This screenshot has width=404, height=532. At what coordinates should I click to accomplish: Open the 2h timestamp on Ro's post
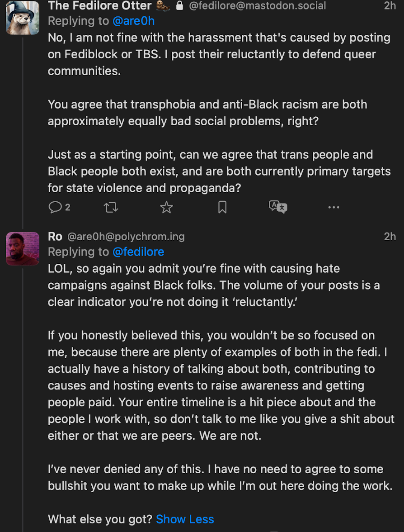(390, 236)
